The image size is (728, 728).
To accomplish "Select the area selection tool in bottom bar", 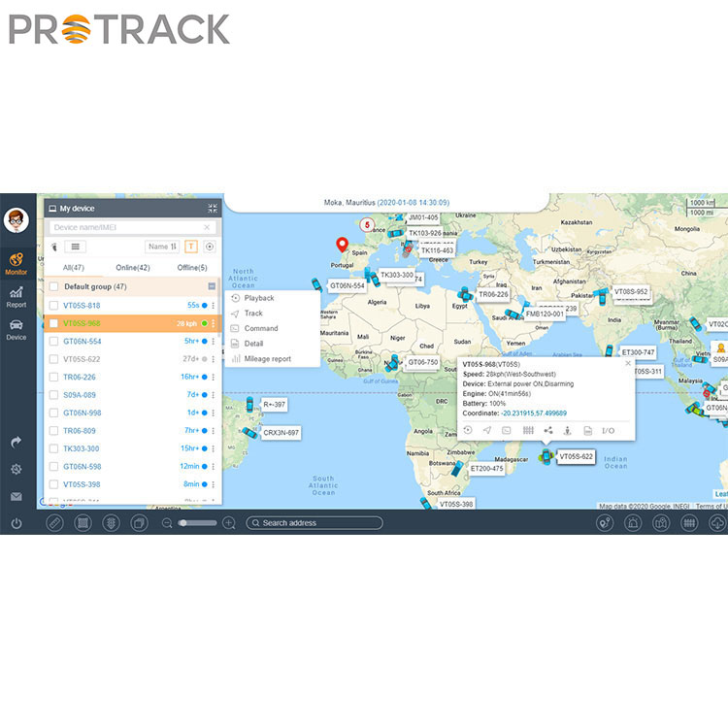I will pyautogui.click(x=83, y=523).
